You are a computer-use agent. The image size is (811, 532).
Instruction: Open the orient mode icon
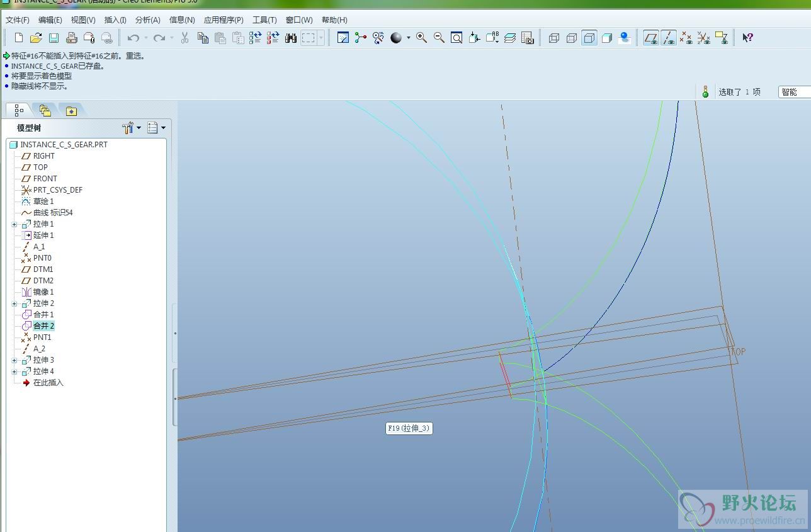[378, 38]
